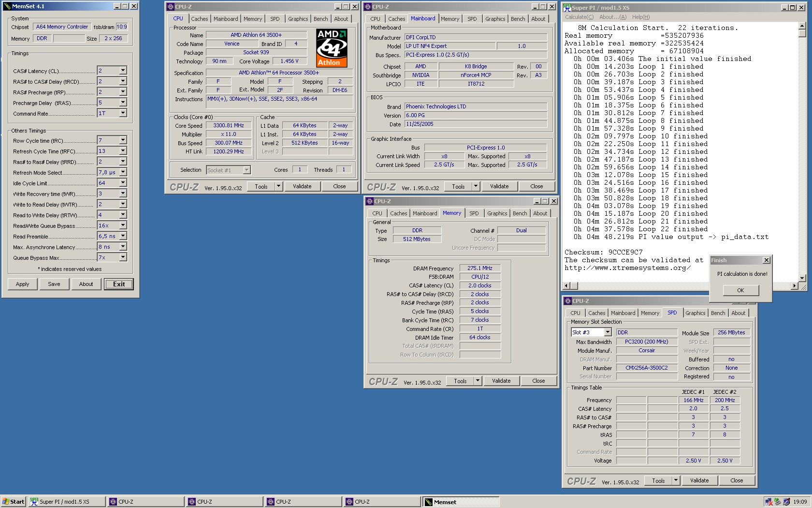Screen dimensions: 812x508
Task: Click the Super PI taskbar button
Action: 66,502
